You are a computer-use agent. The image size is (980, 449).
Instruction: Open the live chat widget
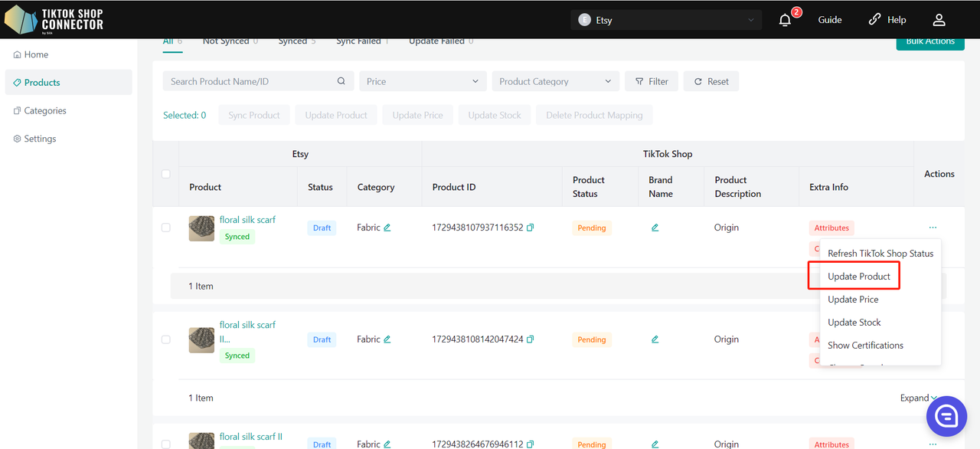click(x=946, y=416)
